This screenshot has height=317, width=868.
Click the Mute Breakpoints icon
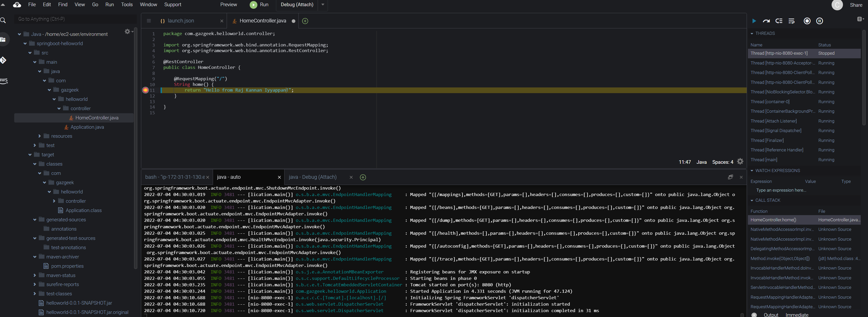[x=807, y=21]
